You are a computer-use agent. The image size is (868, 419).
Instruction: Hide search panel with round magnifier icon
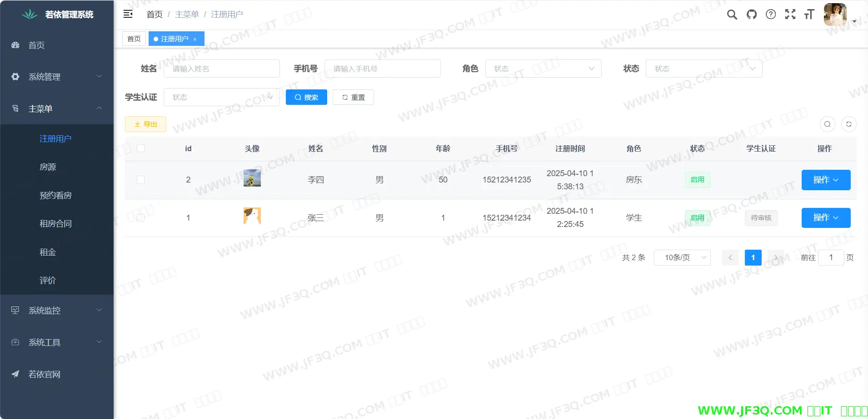click(x=827, y=124)
